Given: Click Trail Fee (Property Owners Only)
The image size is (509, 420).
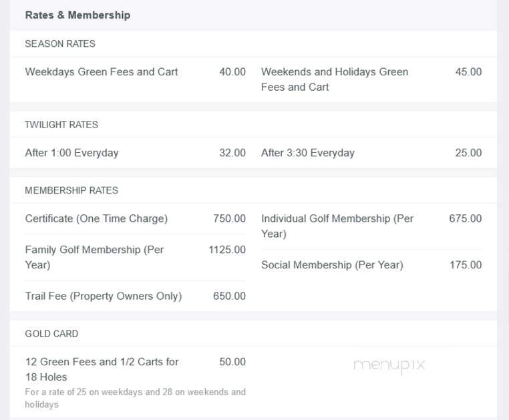Looking at the screenshot, I should (x=104, y=296).
